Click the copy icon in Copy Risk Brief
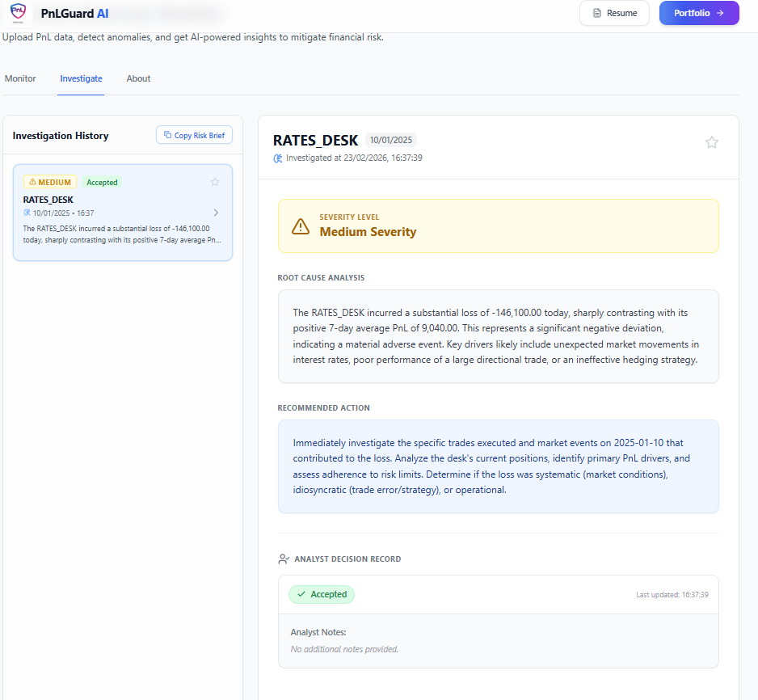Viewport: 758px width, 700px height. coord(167,135)
